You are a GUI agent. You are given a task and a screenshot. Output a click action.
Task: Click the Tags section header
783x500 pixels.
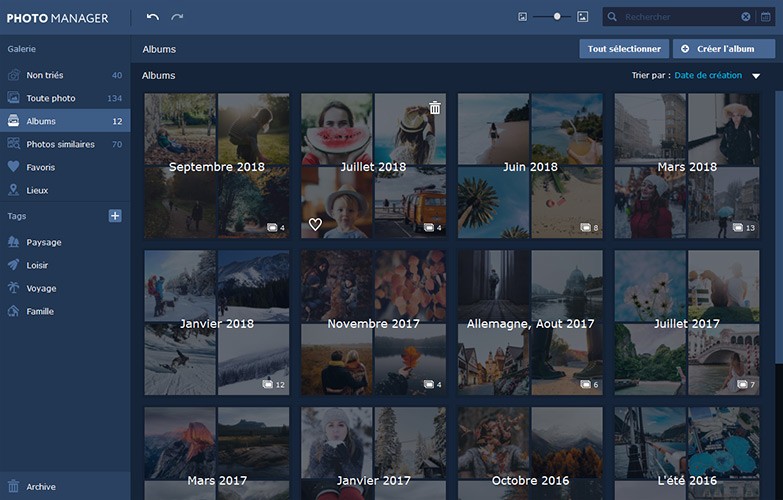point(16,216)
